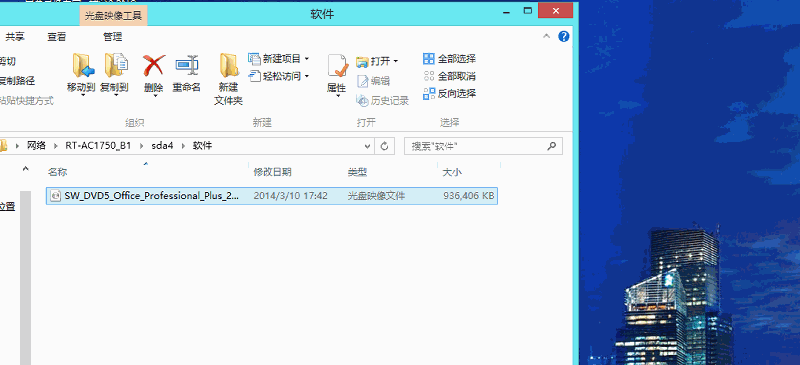Open the 复制到 dropdown arrow

(115, 95)
